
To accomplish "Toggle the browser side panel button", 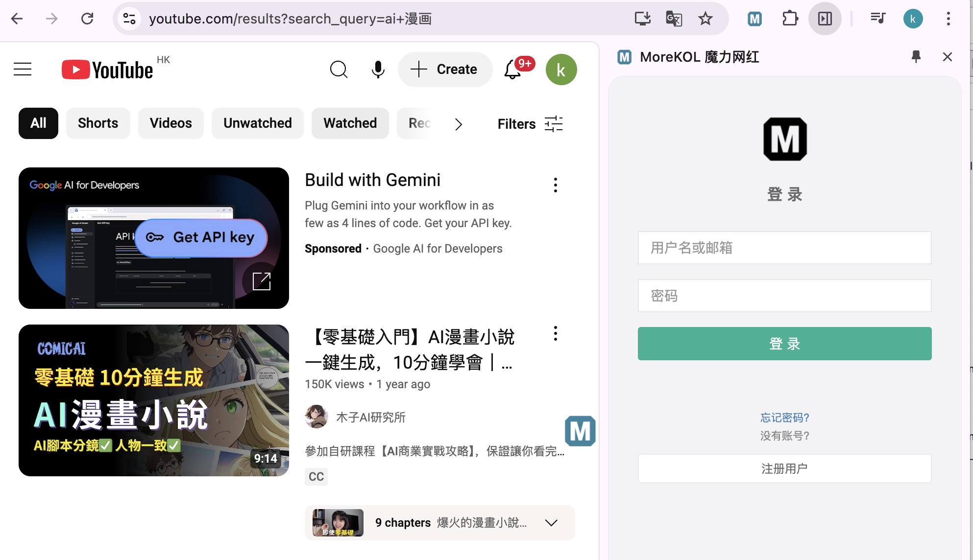I will pos(825,19).
